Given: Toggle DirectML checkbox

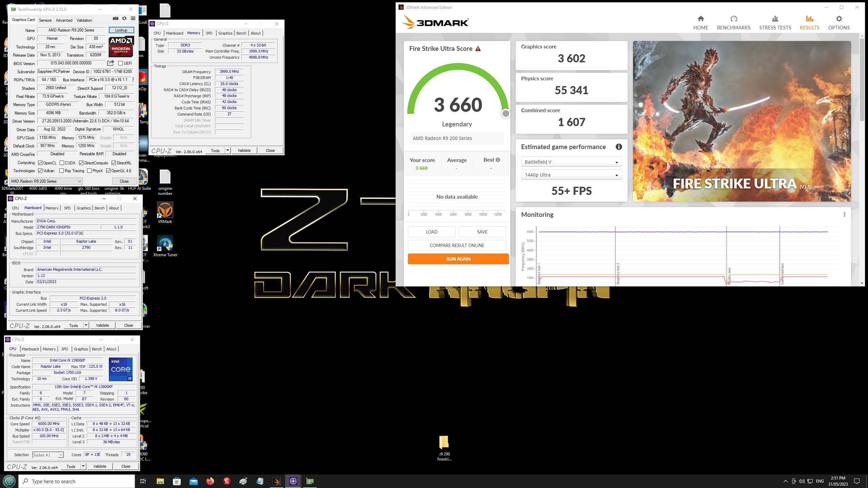Looking at the screenshot, I should pos(114,163).
